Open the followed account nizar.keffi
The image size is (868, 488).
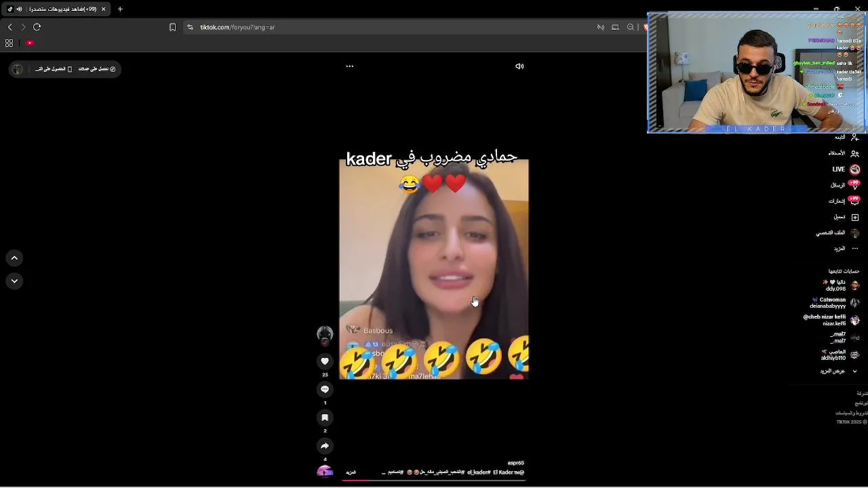click(x=832, y=320)
